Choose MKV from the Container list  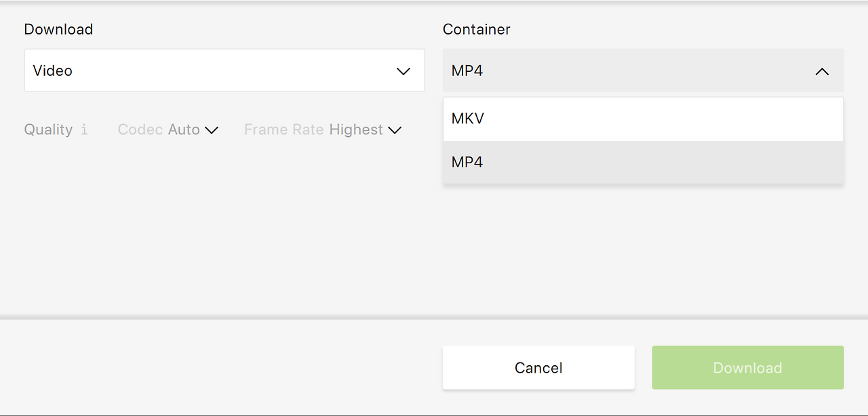[643, 119]
